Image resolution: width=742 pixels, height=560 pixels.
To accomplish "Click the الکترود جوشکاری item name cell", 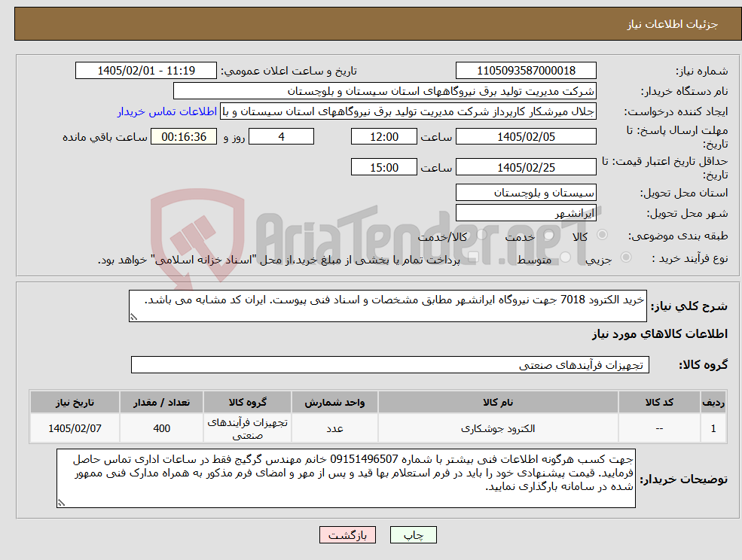I will coord(498,428).
